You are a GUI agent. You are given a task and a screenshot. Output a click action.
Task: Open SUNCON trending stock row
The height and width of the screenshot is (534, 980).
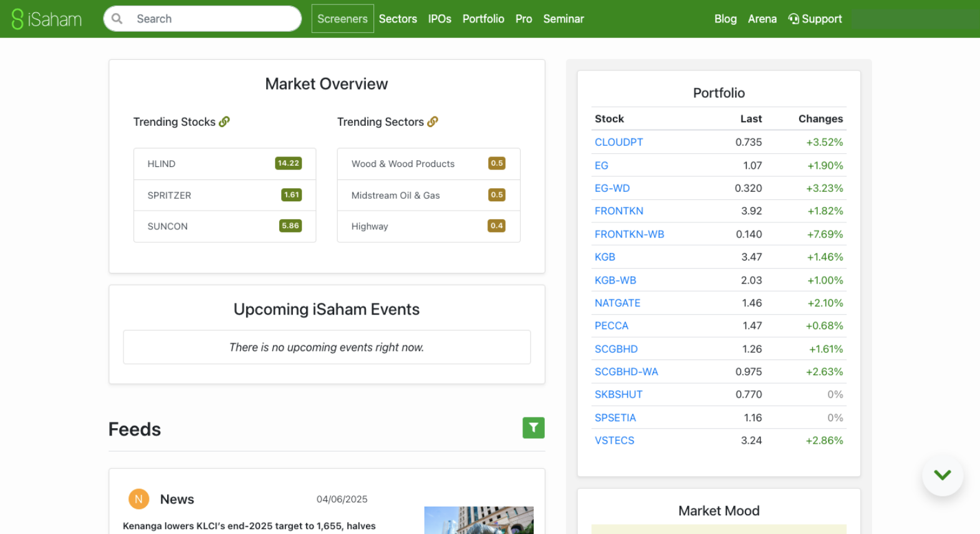(224, 226)
